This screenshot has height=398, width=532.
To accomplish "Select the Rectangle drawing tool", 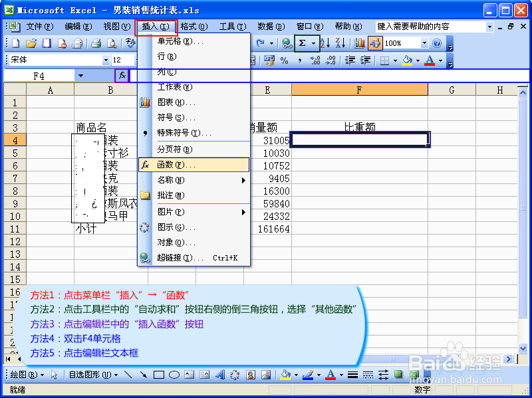I will [x=159, y=375].
